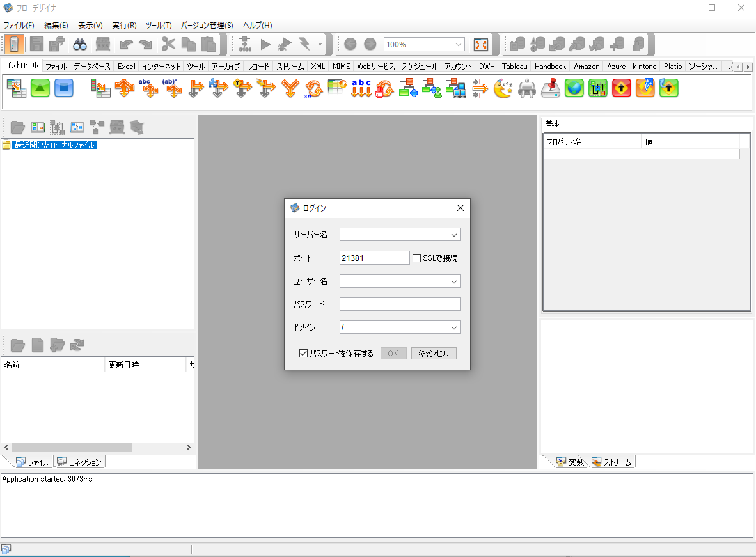Switch to the ストリーム bottom-right tab
The width and height of the screenshot is (756, 557).
pyautogui.click(x=612, y=462)
